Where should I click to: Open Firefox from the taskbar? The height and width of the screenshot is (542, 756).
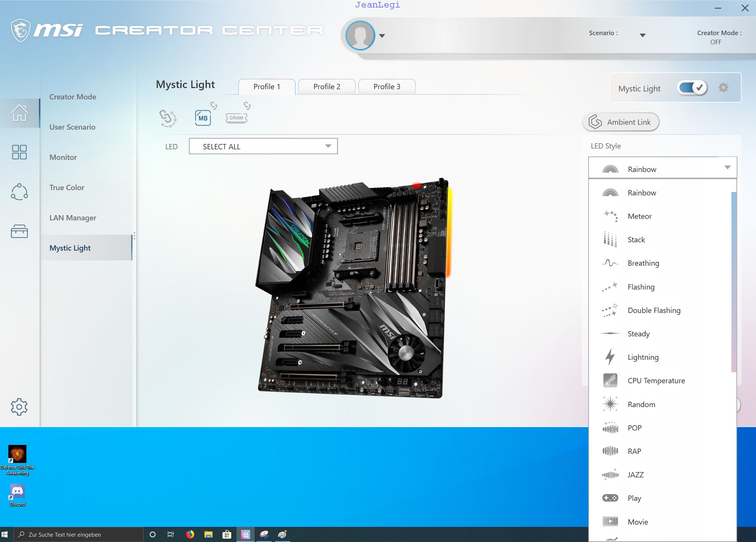click(x=190, y=534)
